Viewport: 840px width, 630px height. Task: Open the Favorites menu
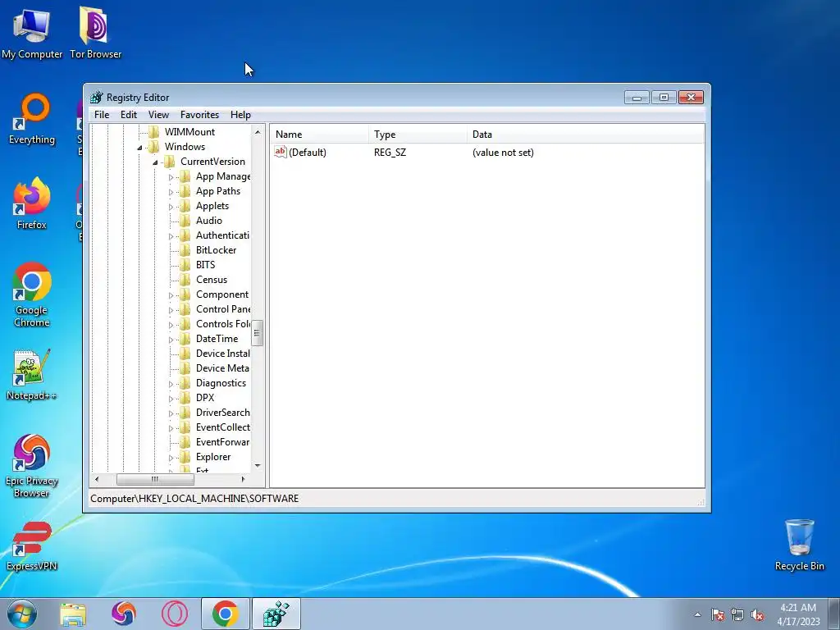point(200,115)
